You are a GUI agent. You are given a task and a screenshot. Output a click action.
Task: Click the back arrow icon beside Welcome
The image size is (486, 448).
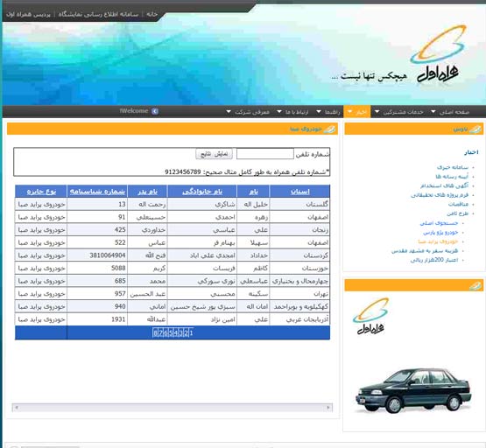coord(155,111)
